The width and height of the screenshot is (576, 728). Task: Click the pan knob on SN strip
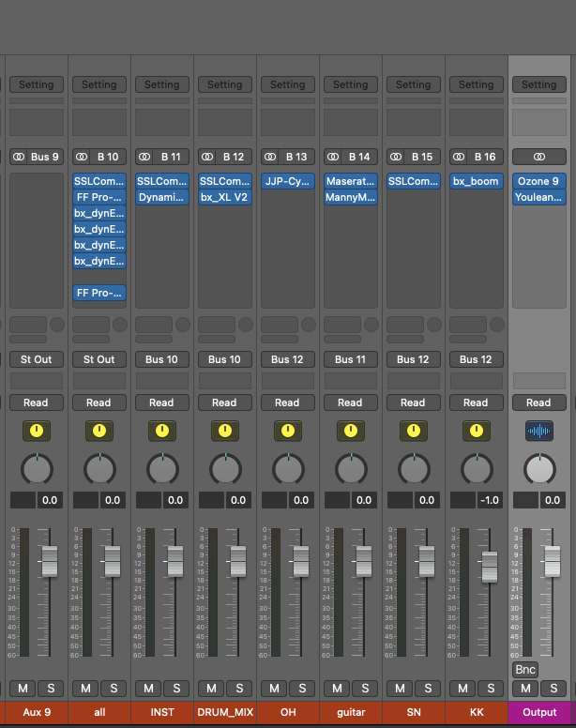click(x=414, y=469)
